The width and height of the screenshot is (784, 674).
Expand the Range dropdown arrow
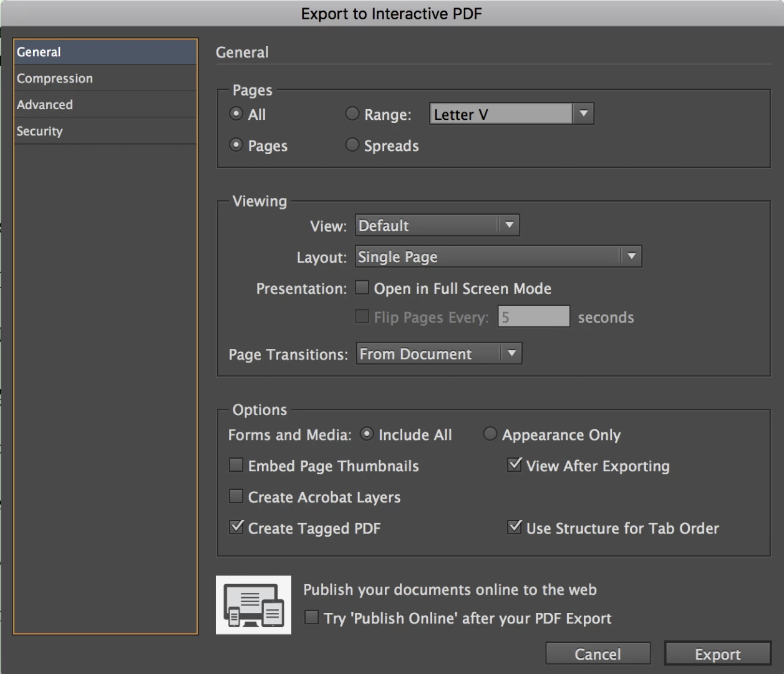(583, 114)
